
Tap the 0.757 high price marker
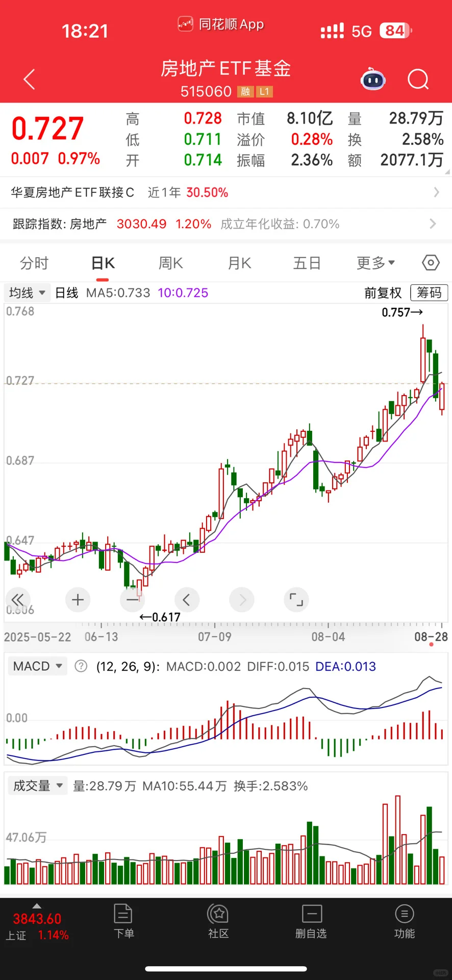[x=402, y=312]
